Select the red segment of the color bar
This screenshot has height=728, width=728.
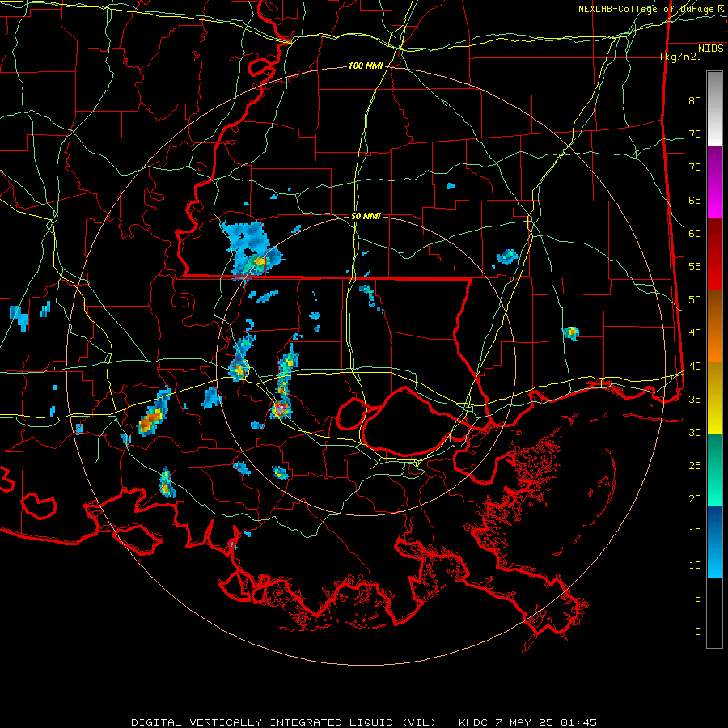(x=714, y=253)
